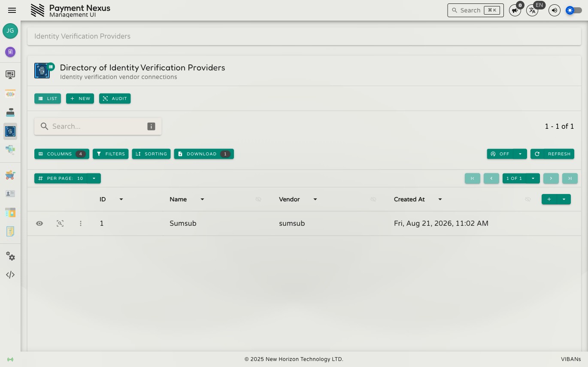588x367 pixels.
Task: Toggle the auto-refresh OFF button
Action: [500, 154]
